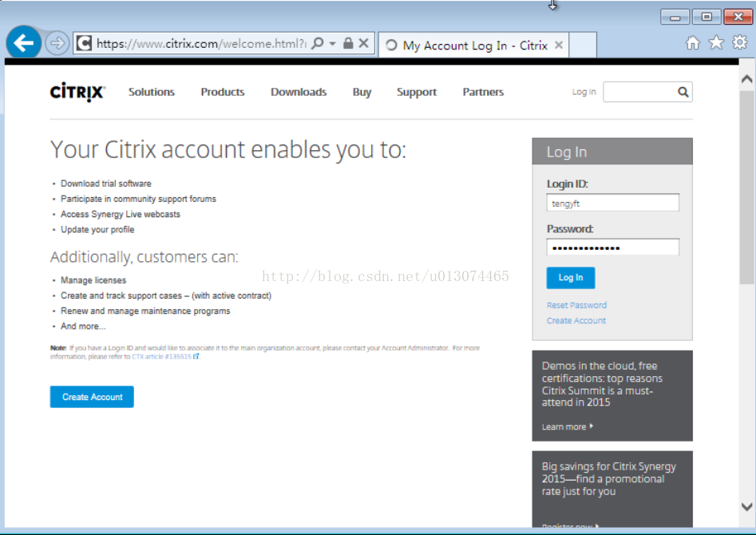
Task: Open the Solutions navigation menu
Action: [x=152, y=92]
